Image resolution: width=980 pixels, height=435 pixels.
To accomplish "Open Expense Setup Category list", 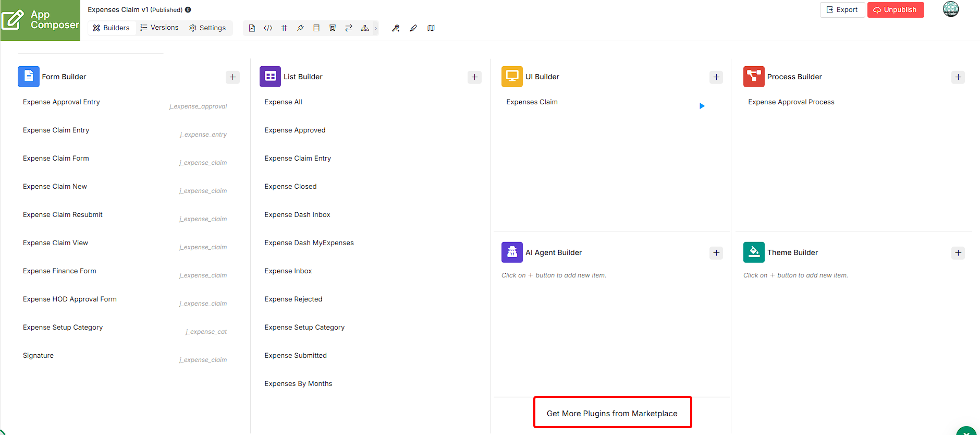I will (x=304, y=328).
